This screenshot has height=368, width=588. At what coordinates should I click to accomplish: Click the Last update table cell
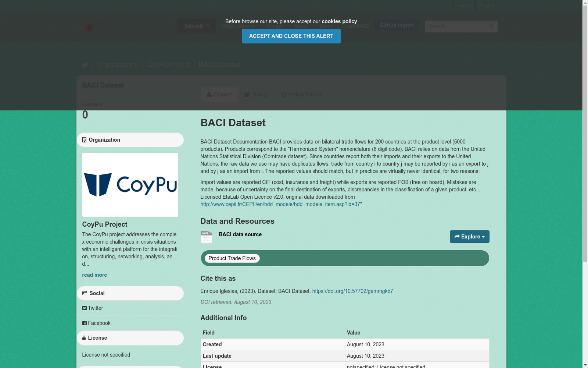[x=273, y=356]
